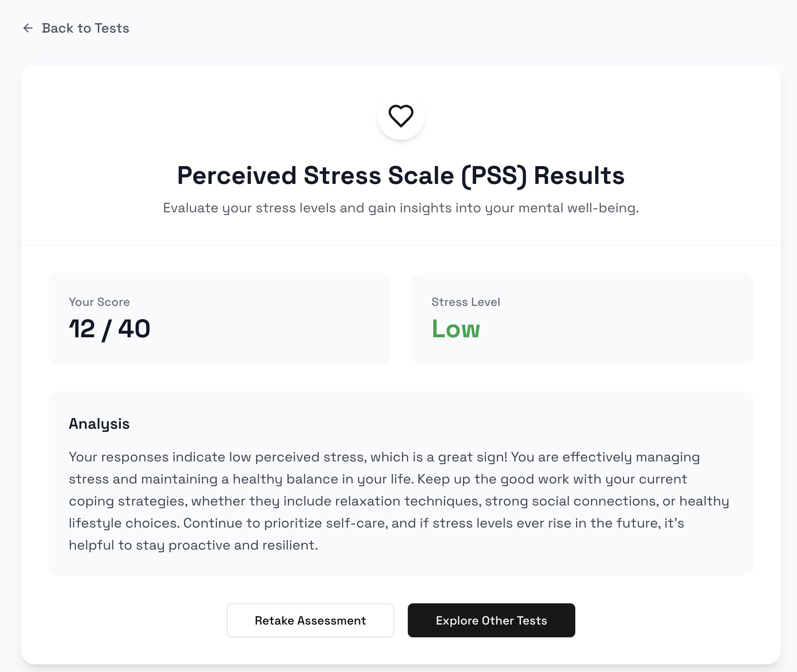The width and height of the screenshot is (797, 672).
Task: Click the analysis line starting "Your responses indicate"
Action: pos(384,457)
